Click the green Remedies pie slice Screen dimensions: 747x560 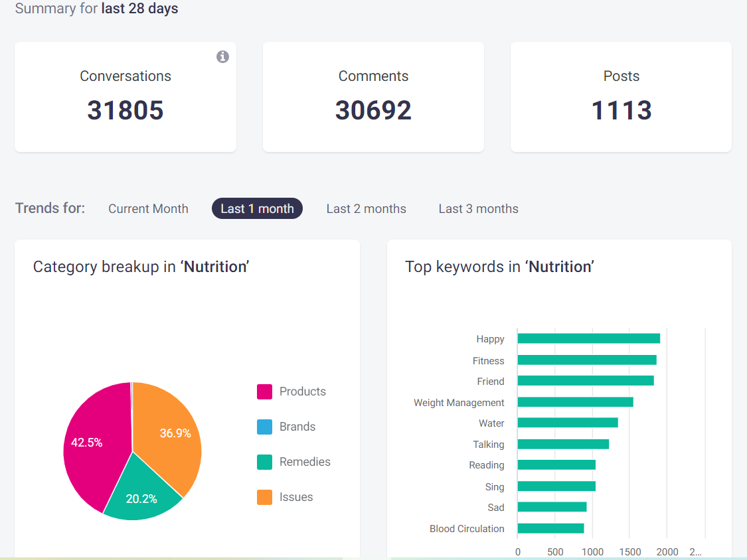[141, 494]
